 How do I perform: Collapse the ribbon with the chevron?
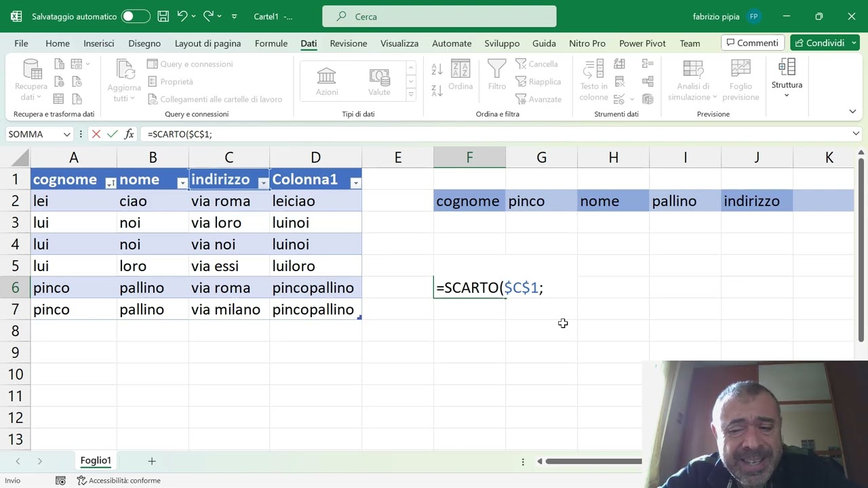point(852,111)
